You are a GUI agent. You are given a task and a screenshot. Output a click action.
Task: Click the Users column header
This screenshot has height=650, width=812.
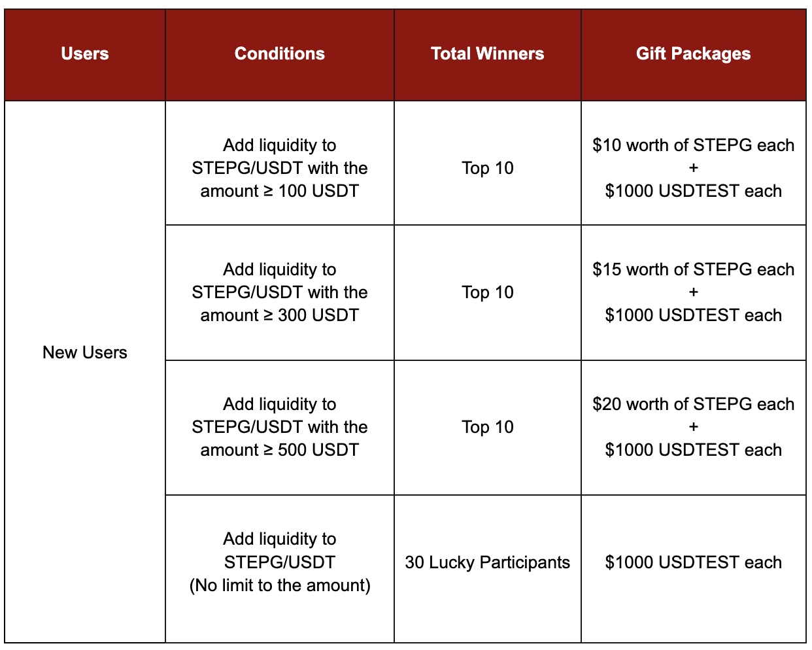point(85,54)
